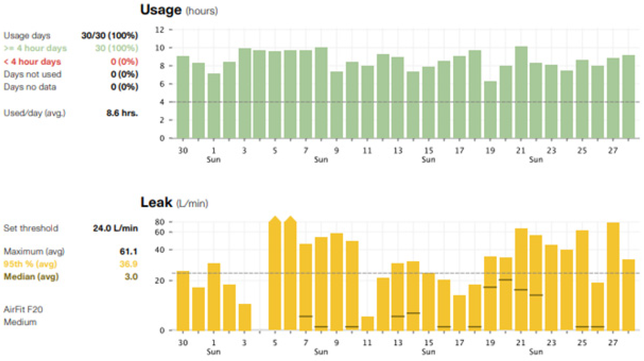Click the 'Usage days' statistic label
644x361 pixels.
27,36
